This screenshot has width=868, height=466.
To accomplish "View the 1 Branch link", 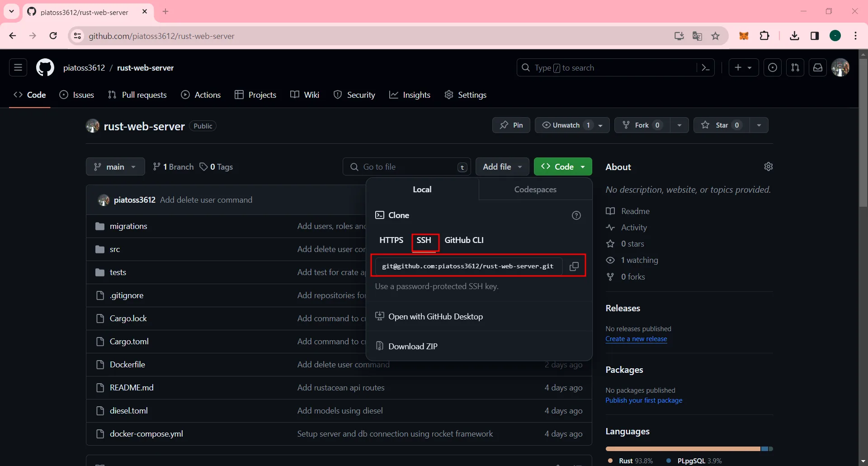I will [173, 167].
